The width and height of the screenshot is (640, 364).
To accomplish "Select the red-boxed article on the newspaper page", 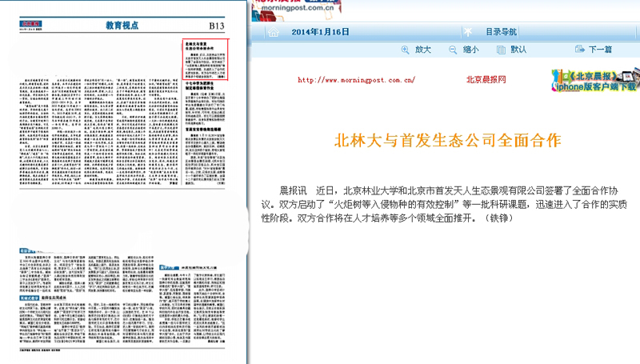I will pos(205,59).
